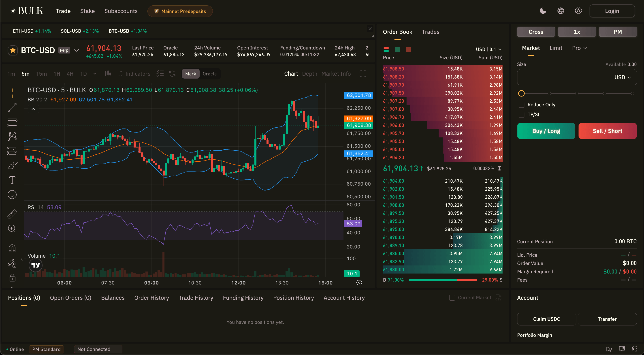Screen dimensions: 644x355
Task: Switch chart price source to Oracle
Action: click(209, 74)
